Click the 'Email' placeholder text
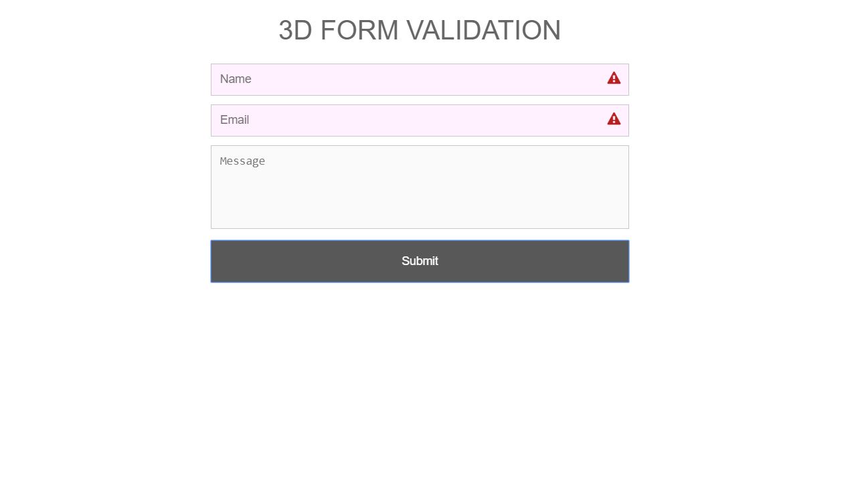 pyautogui.click(x=234, y=120)
